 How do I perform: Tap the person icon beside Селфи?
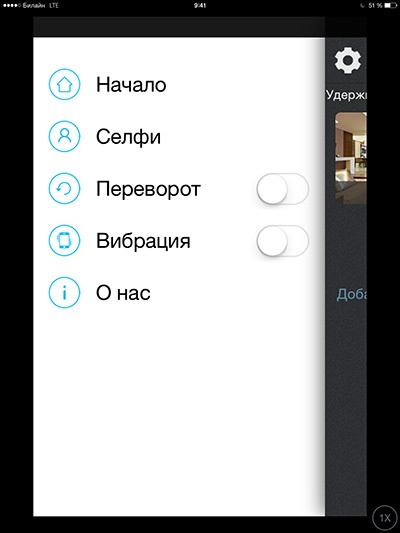pyautogui.click(x=64, y=136)
